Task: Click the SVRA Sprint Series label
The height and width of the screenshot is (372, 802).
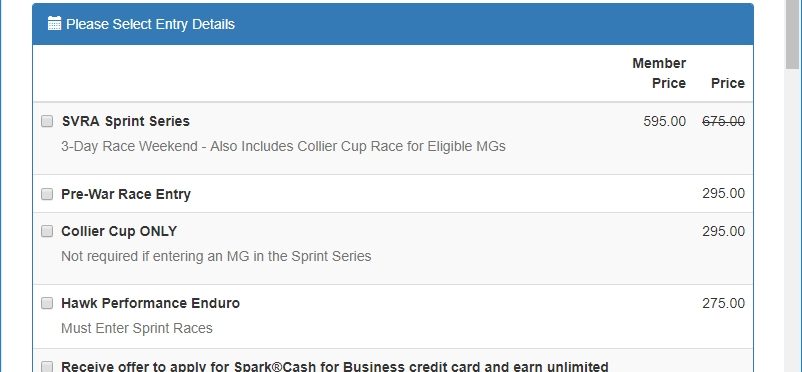Action: point(126,121)
